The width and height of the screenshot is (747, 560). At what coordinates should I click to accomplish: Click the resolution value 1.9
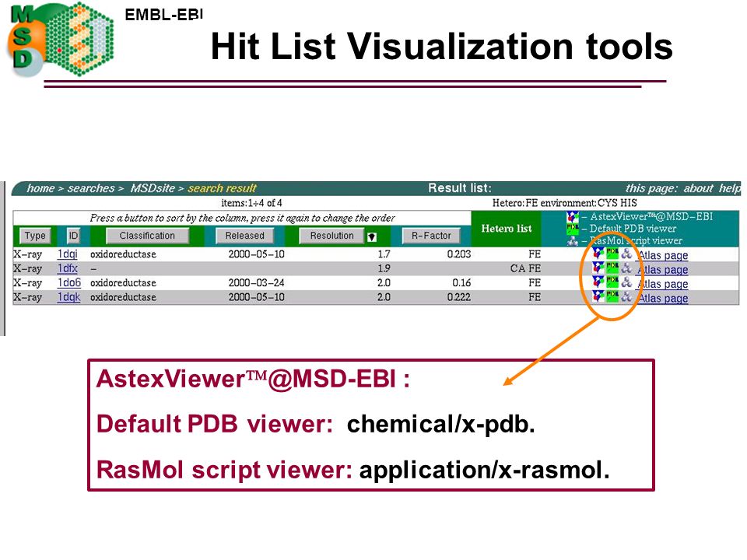click(x=384, y=268)
